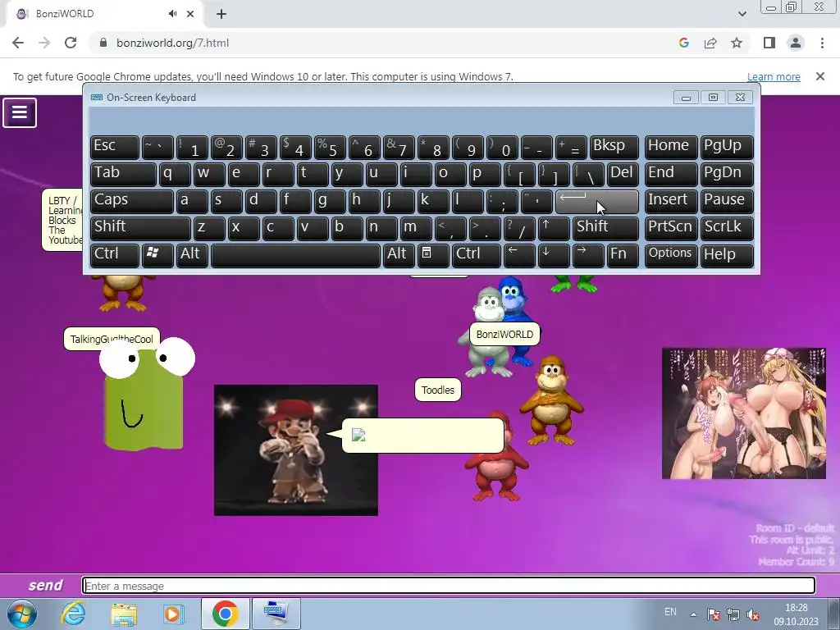Tap the Esc key on the on-screen keyboard
840x630 pixels.
point(115,148)
